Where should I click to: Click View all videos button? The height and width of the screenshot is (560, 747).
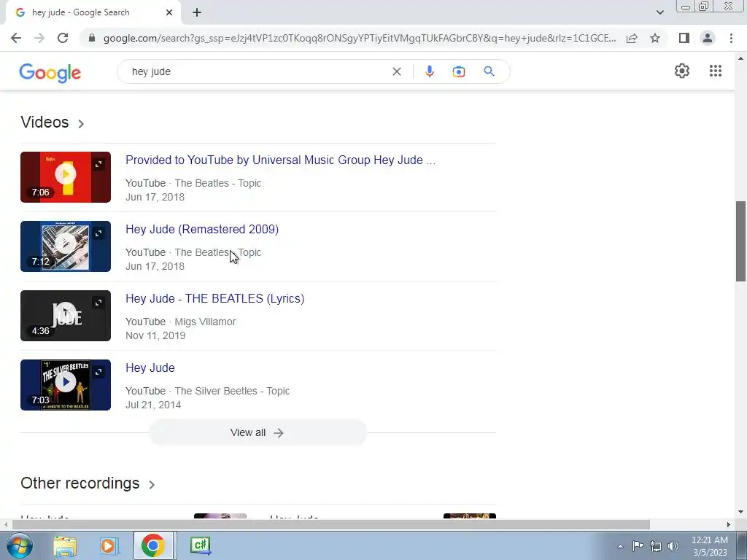[x=258, y=432]
